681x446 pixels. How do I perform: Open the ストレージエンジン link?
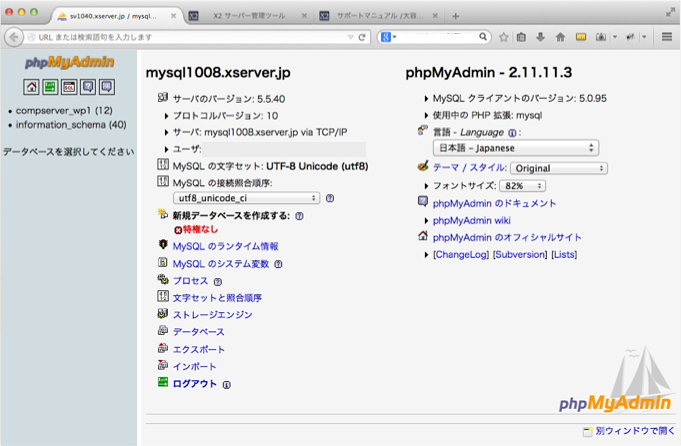(x=212, y=315)
